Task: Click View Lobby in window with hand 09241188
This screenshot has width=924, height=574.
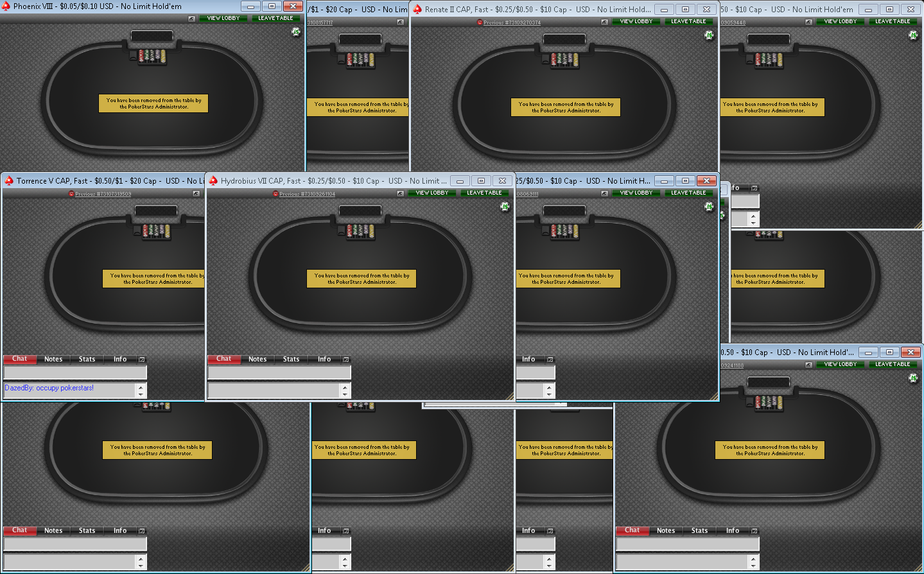Action: point(841,364)
